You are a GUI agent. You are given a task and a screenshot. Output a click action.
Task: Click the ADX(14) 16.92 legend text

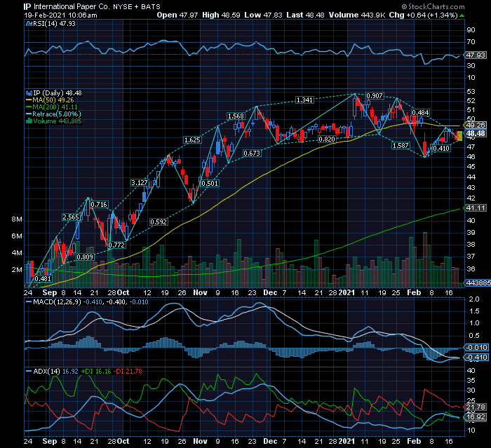click(x=55, y=372)
